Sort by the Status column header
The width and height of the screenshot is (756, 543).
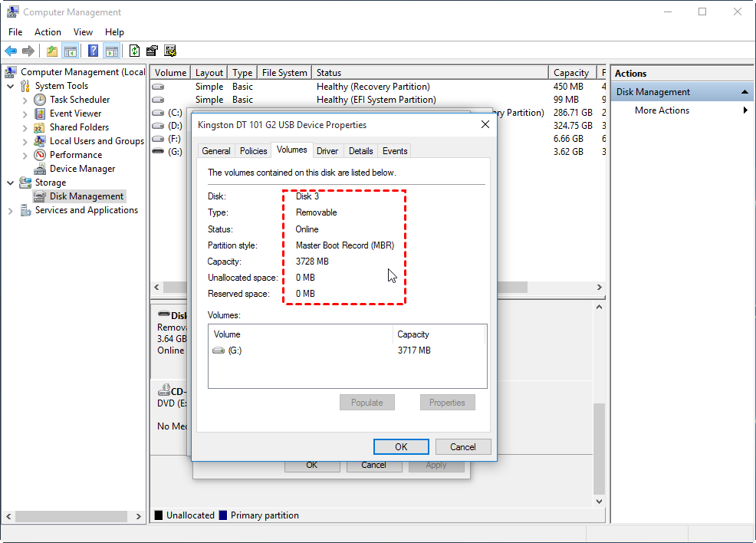tap(430, 73)
